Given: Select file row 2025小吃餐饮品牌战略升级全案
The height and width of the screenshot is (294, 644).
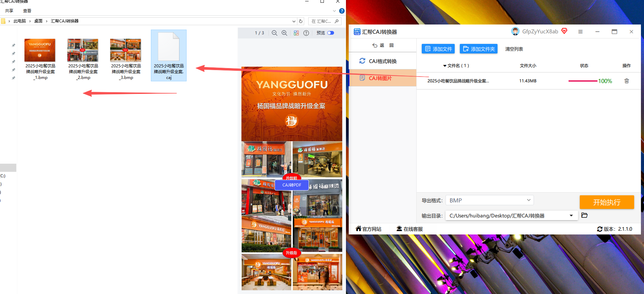Looking at the screenshot, I should (x=528, y=81).
